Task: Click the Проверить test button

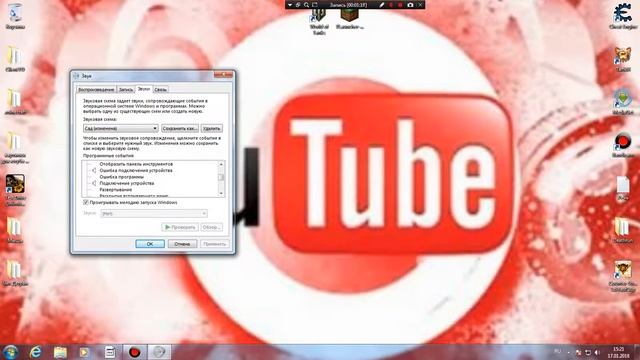Action: (180, 227)
